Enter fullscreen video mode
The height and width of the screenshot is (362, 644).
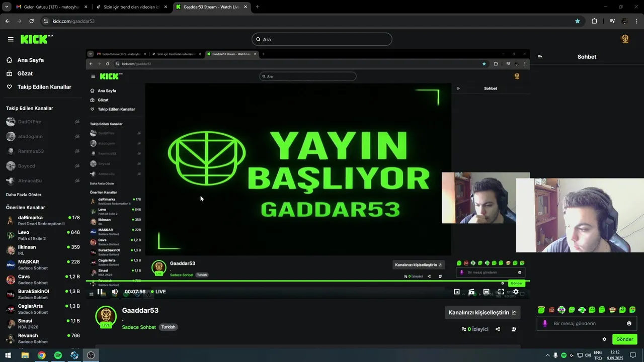(501, 292)
